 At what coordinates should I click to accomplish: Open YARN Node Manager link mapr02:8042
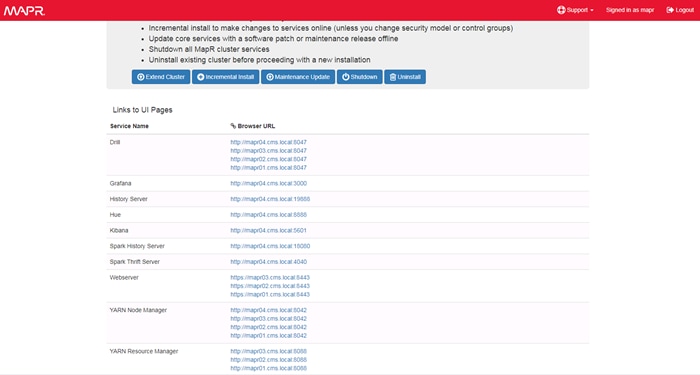coord(268,327)
